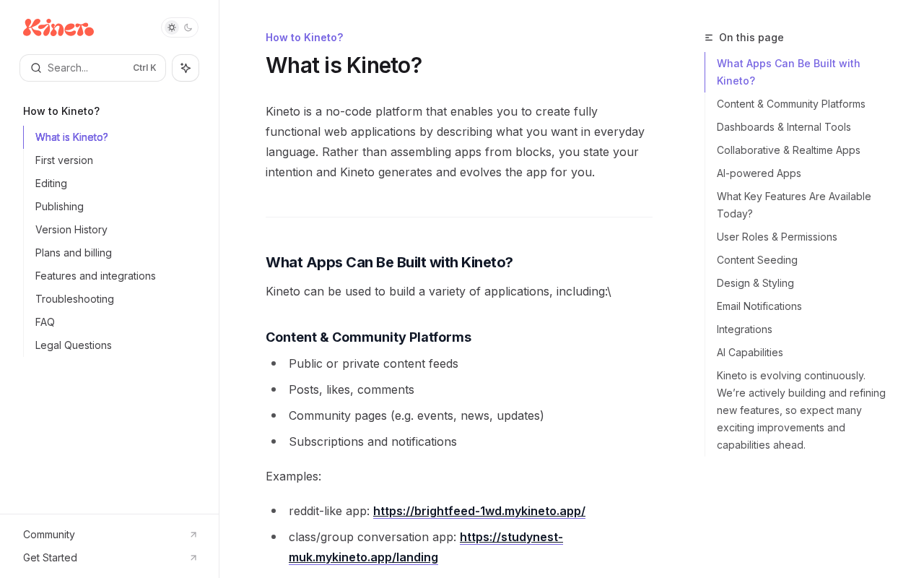Jump to AI Capabilities section
This screenshot has height=578, width=924.
coord(749,353)
